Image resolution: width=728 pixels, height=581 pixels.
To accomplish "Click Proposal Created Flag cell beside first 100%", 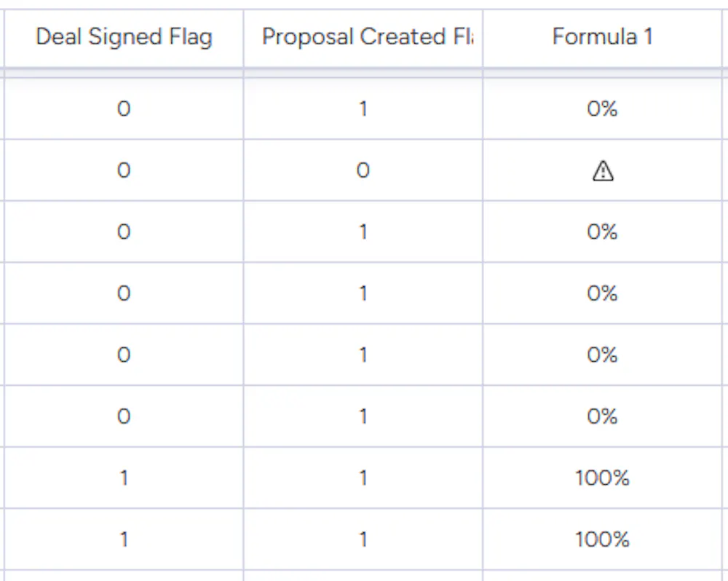I will tap(363, 478).
